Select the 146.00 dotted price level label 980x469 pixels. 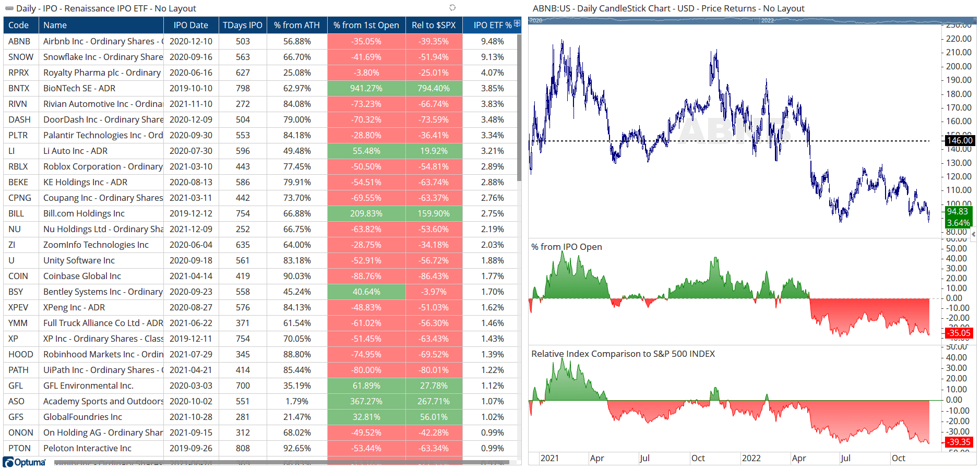click(959, 140)
